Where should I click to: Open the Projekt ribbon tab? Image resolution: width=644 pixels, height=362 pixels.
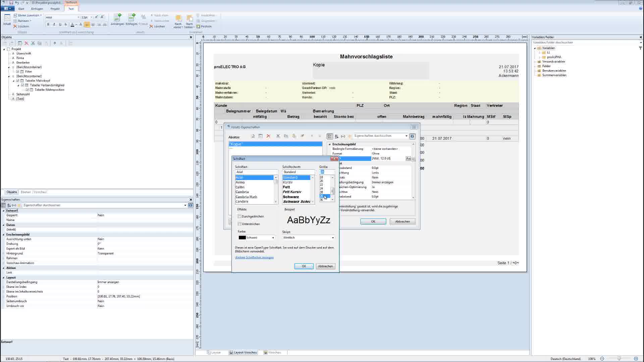55,9
